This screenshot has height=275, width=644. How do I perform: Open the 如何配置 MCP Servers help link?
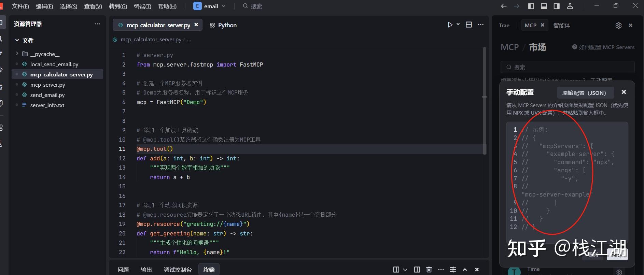pos(603,47)
